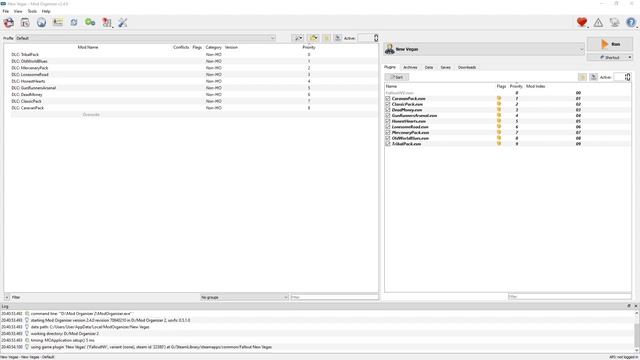Click the Refresh toolbar icon
This screenshot has height=360, width=640.
click(x=74, y=23)
